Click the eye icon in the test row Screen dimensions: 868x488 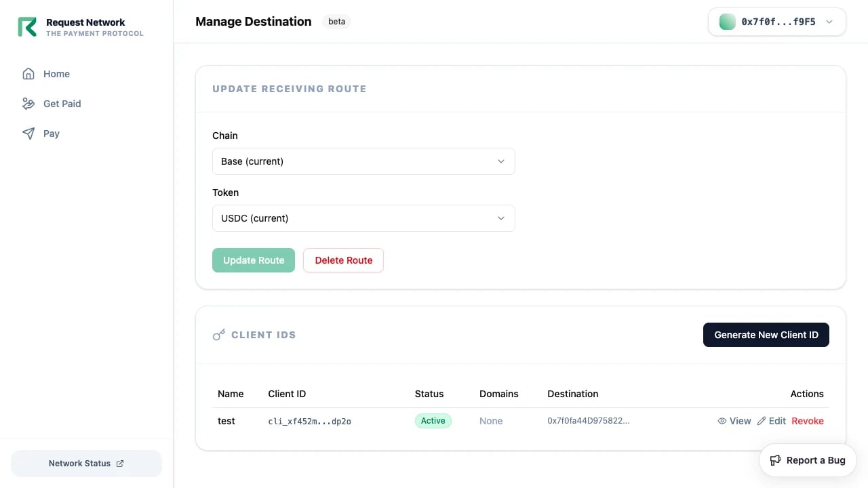pyautogui.click(x=722, y=421)
